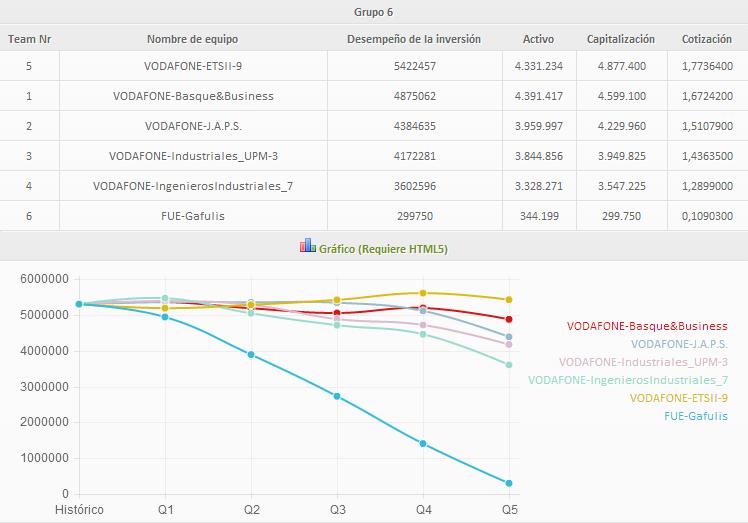Click VODAFONE-ETSII-9 in chart legend
748x523 pixels.
click(x=679, y=398)
